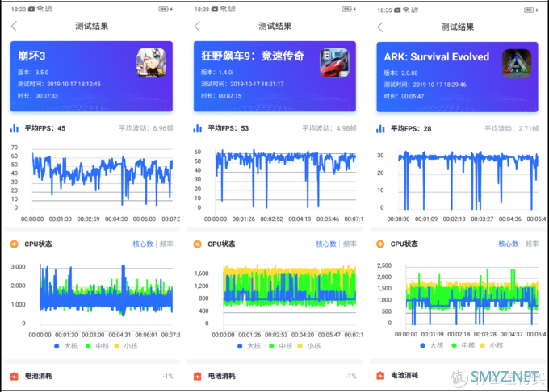Tap 测试时间: 2019-10-17 18:12:45 text
Viewport: 549px width, 392px height.
tap(59, 84)
